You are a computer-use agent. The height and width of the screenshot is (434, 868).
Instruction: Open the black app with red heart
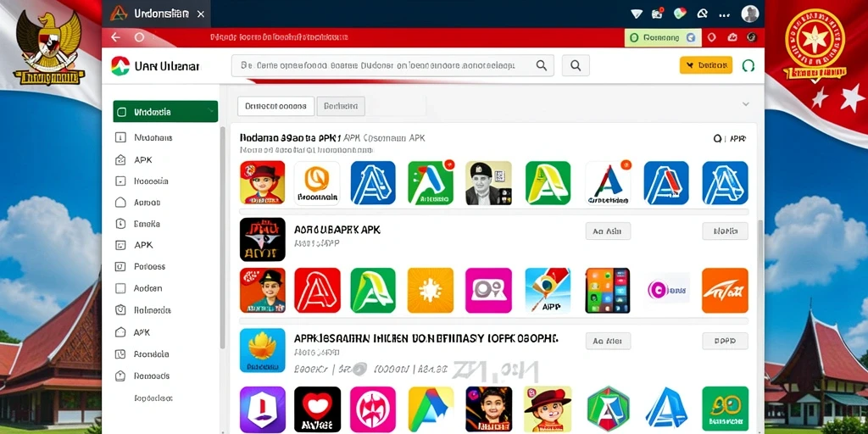(317, 409)
